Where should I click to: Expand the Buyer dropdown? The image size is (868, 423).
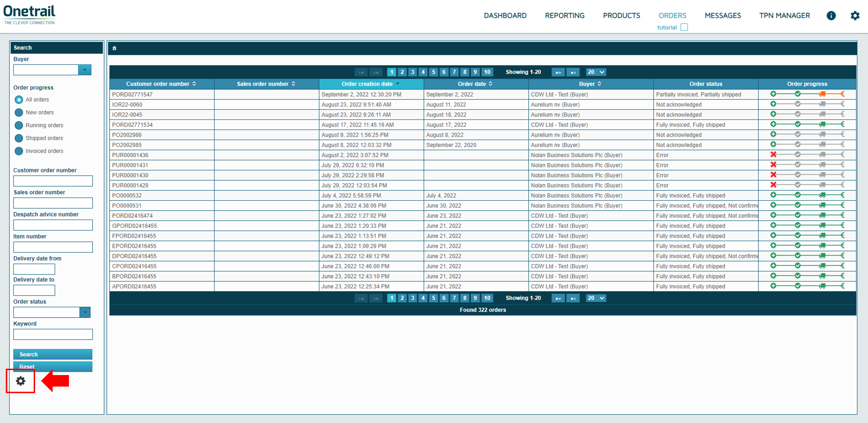pyautogui.click(x=85, y=70)
